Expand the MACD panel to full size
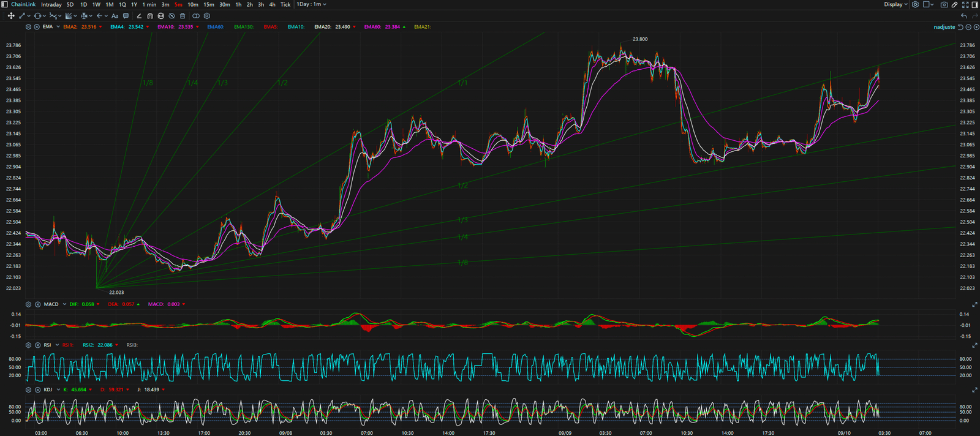This screenshot has width=980, height=436. coord(974,304)
